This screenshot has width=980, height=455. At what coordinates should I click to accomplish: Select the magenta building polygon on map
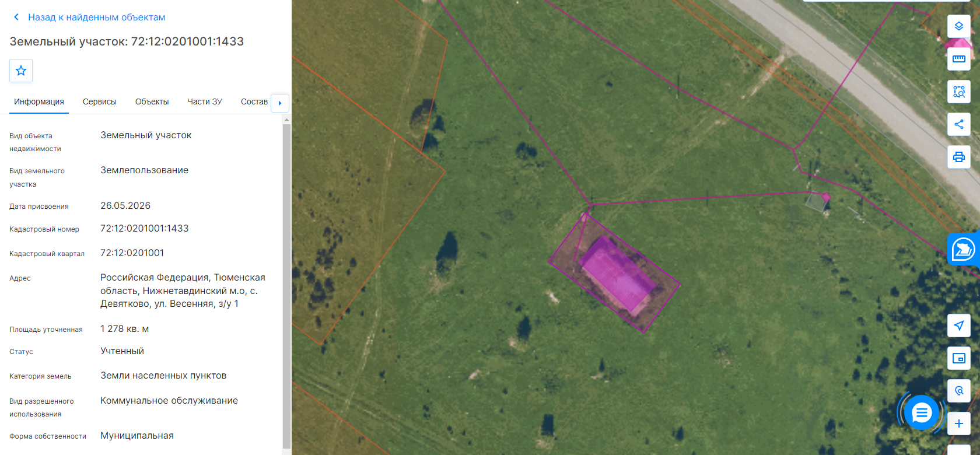(x=616, y=274)
